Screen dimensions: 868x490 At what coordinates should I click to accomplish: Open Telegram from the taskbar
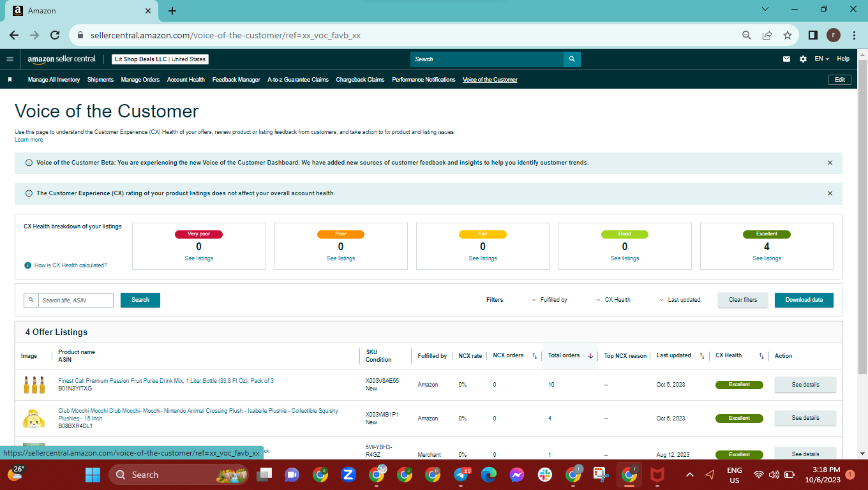tap(461, 475)
